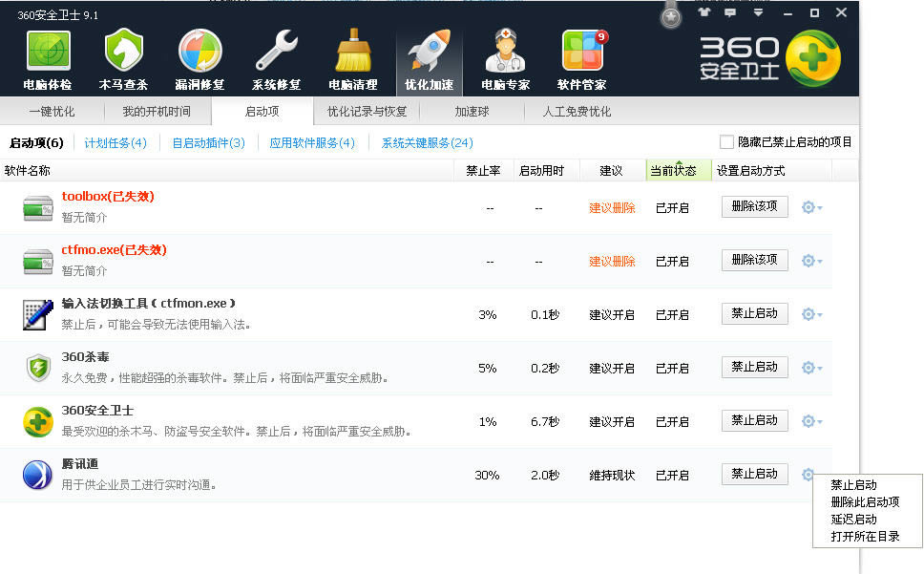This screenshot has height=574, width=924.
Task: Launch 软件管家 from the toolbar
Action: [581, 55]
